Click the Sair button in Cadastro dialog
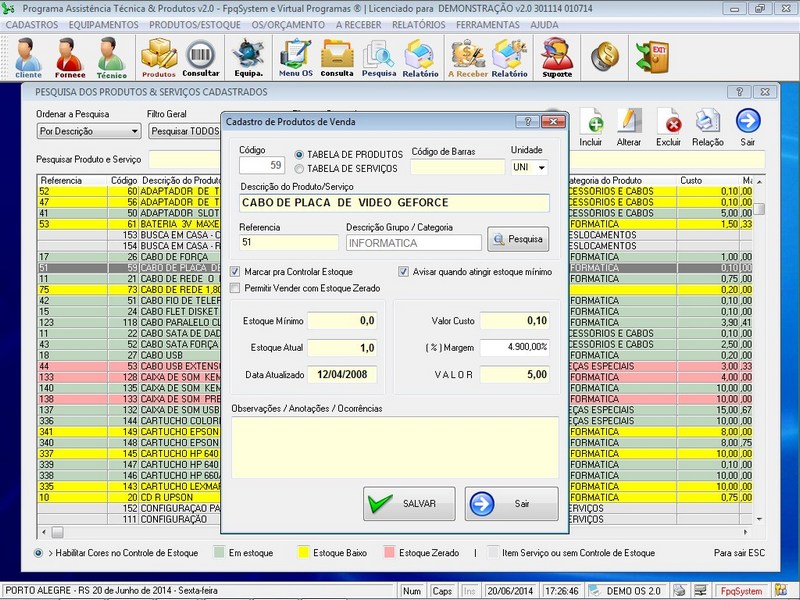The height and width of the screenshot is (600, 800). (x=511, y=504)
